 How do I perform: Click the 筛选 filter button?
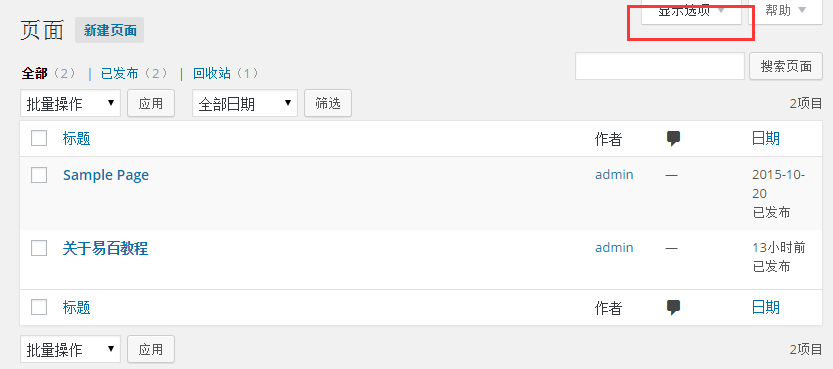328,103
